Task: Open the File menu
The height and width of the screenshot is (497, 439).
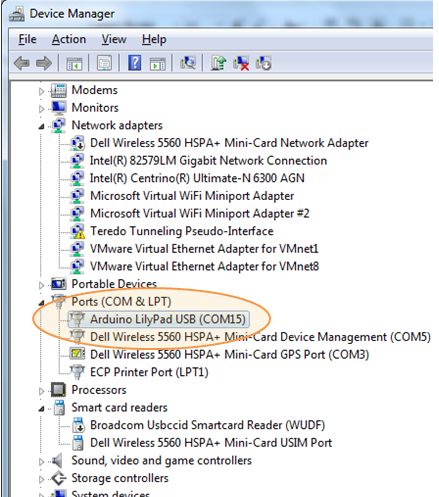Action: coord(27,39)
